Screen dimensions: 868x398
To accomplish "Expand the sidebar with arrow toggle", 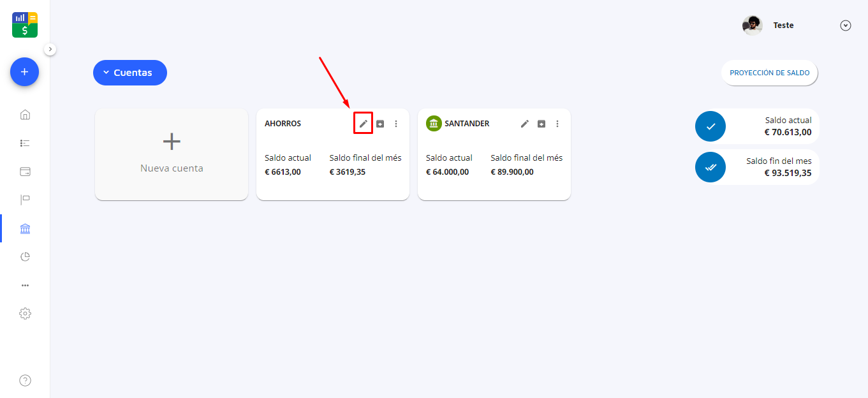I will (x=50, y=49).
